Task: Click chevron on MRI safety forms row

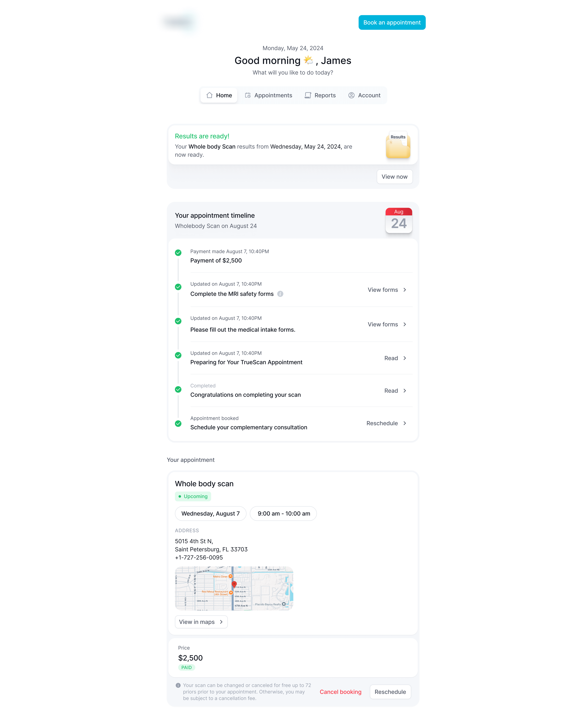Action: pyautogui.click(x=405, y=290)
